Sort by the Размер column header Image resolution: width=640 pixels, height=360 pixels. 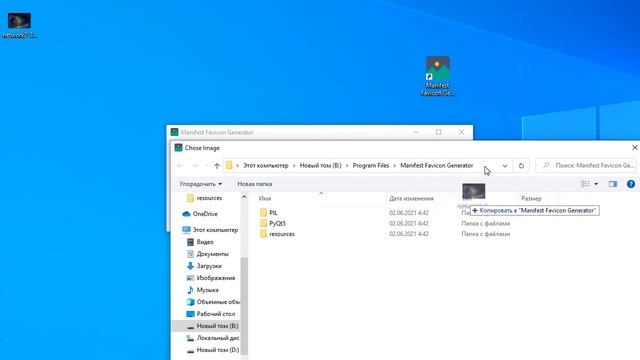coord(531,198)
